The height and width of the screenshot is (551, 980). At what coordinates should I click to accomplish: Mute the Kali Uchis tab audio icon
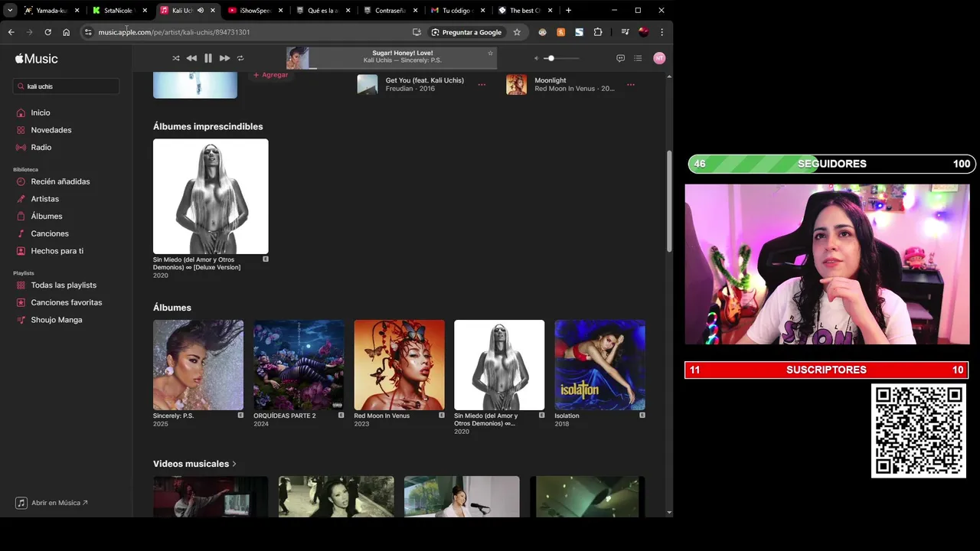tap(200, 11)
